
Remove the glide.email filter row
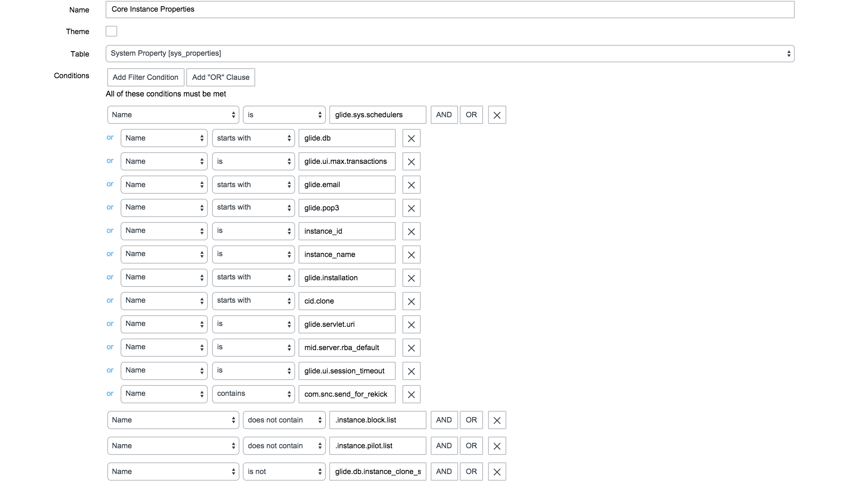[411, 185]
